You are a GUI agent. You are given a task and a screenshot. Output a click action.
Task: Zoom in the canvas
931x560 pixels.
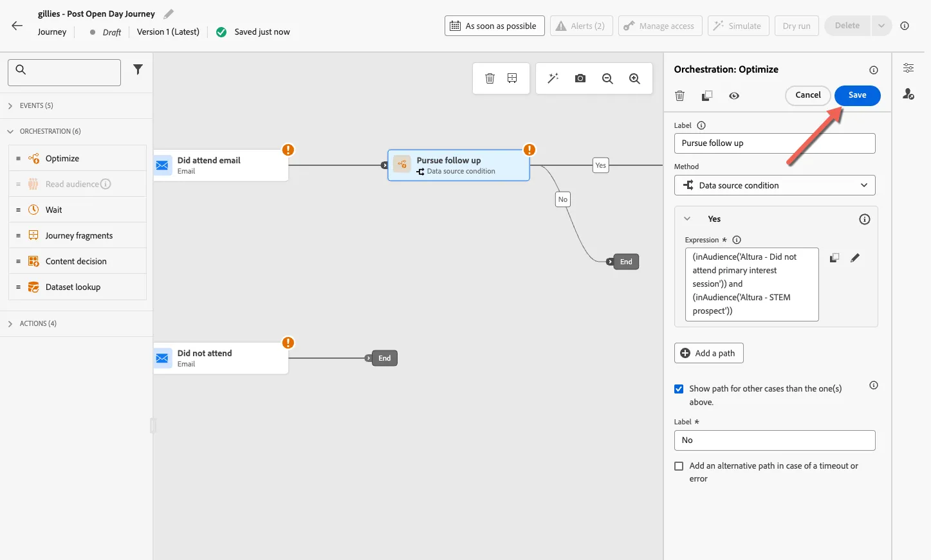(x=634, y=78)
